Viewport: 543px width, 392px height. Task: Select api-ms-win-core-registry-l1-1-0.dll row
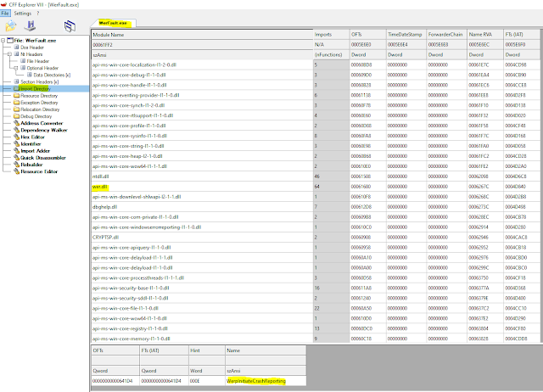point(316,328)
